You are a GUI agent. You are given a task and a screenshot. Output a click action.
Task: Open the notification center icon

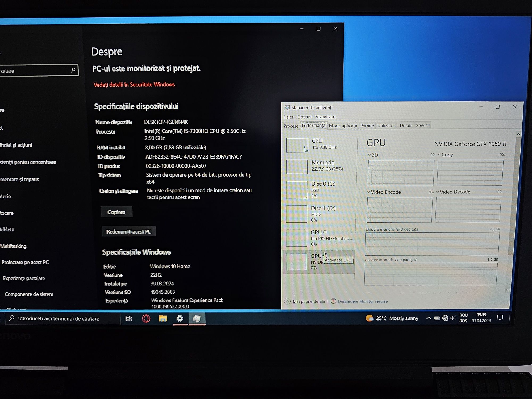point(500,318)
